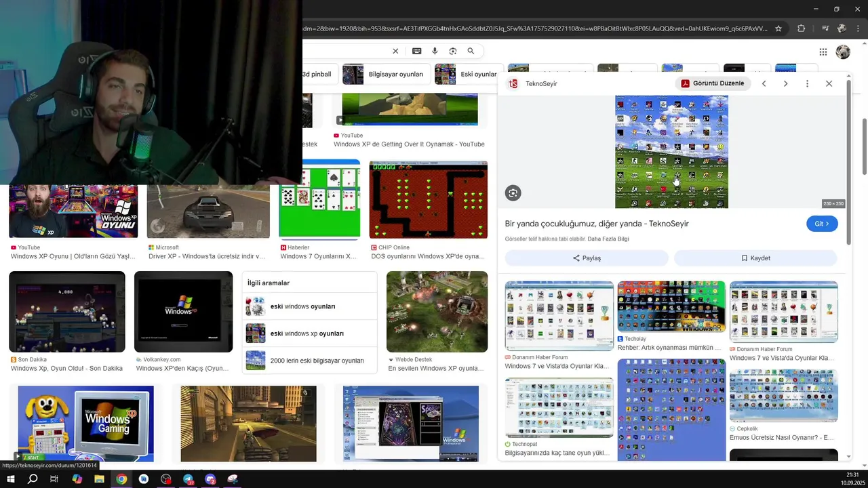This screenshot has height=488, width=868.
Task: Open the Windows Start menu
Action: click(x=10, y=479)
